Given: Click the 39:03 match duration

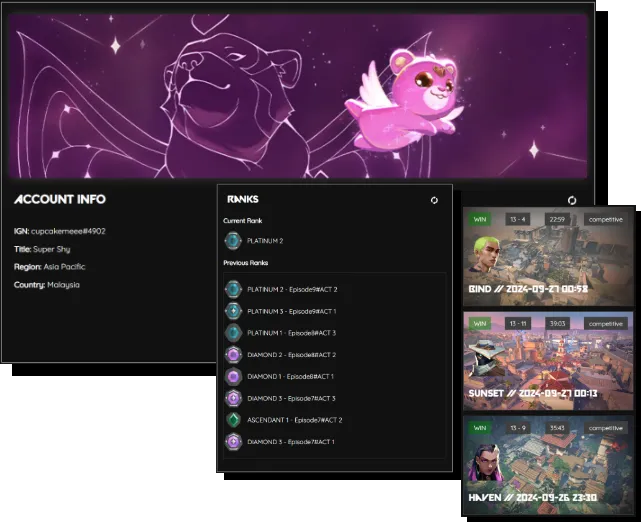Looking at the screenshot, I should pyautogui.click(x=557, y=324).
